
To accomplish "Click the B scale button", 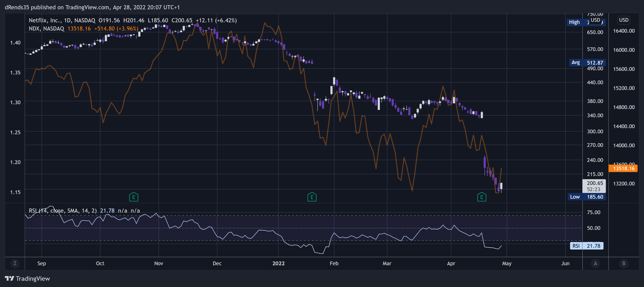I will tap(624, 263).
